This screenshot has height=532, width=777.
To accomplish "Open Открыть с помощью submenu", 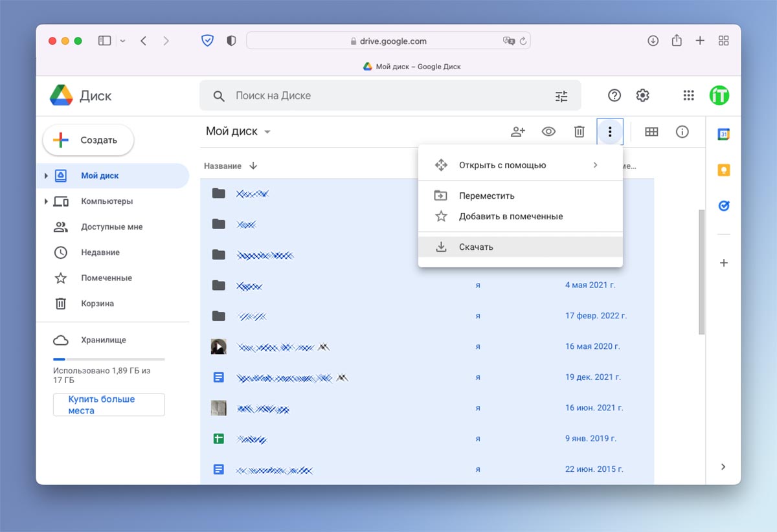I will (520, 165).
